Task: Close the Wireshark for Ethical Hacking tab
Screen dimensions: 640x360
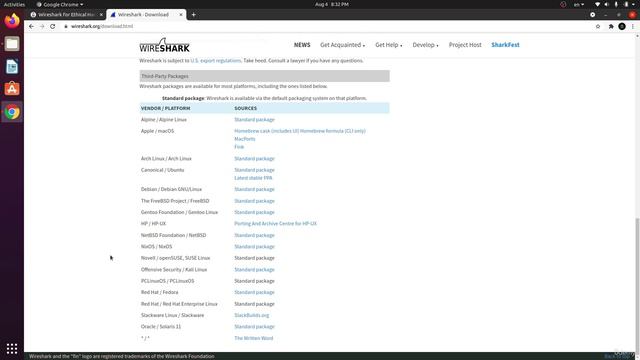Action: point(101,15)
